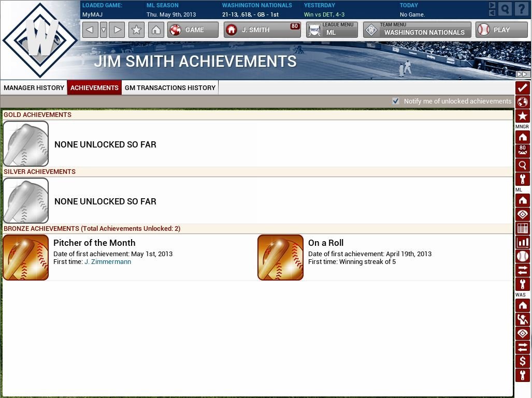
Task: Open the manager star icon above MNGR
Action: click(x=522, y=115)
